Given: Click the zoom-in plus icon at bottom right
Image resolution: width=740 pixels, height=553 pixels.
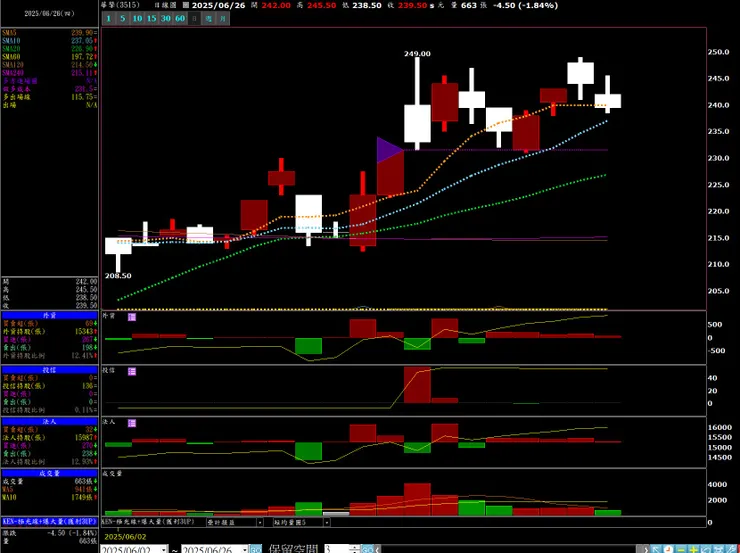Looking at the screenshot, I should click(693, 549).
